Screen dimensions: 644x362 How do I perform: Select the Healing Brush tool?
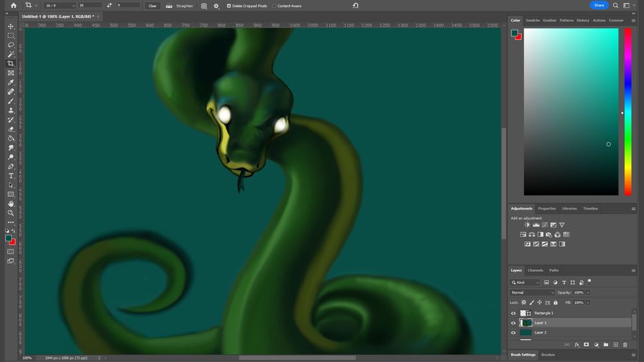coord(11,92)
